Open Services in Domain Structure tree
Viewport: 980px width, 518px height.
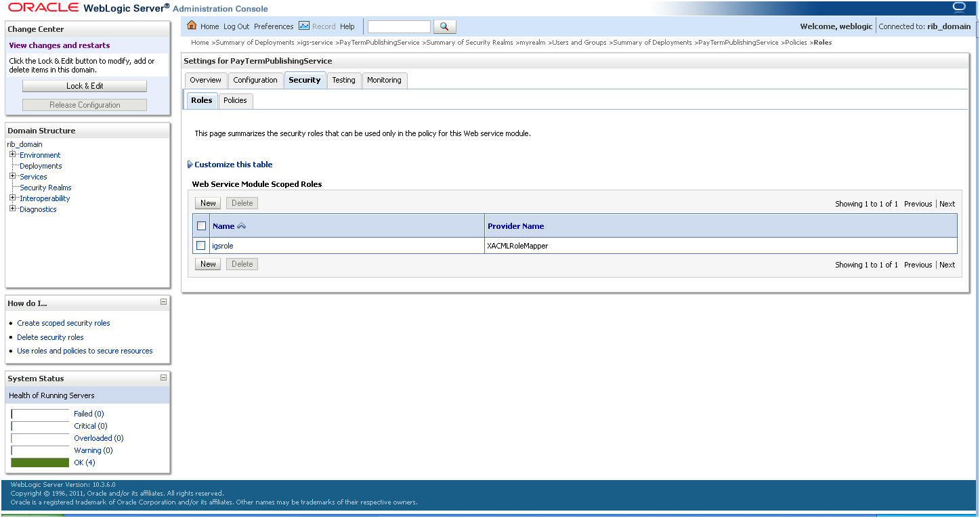(33, 177)
